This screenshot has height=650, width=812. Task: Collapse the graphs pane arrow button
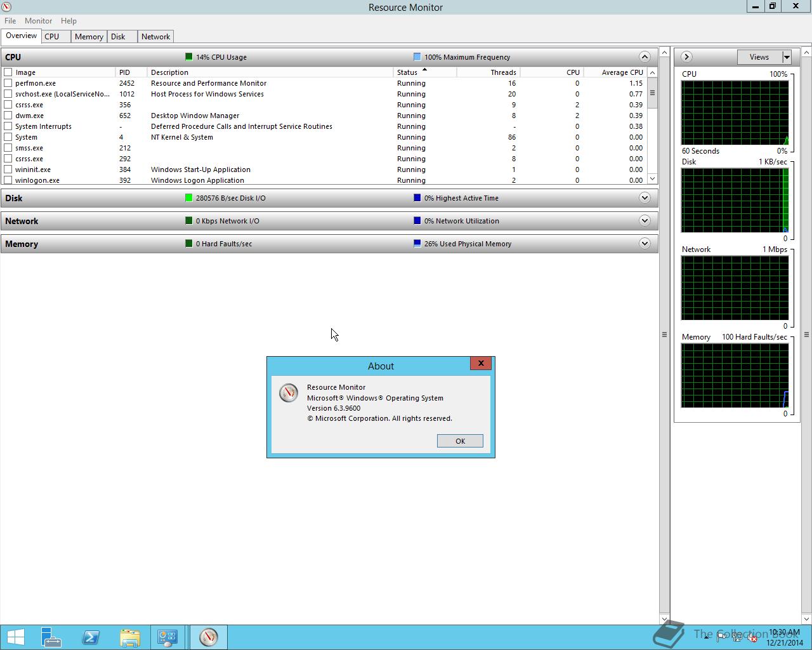coord(686,56)
